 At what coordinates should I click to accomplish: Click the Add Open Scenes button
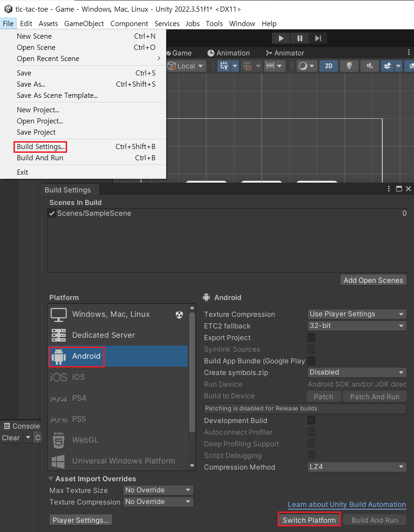[x=373, y=280]
